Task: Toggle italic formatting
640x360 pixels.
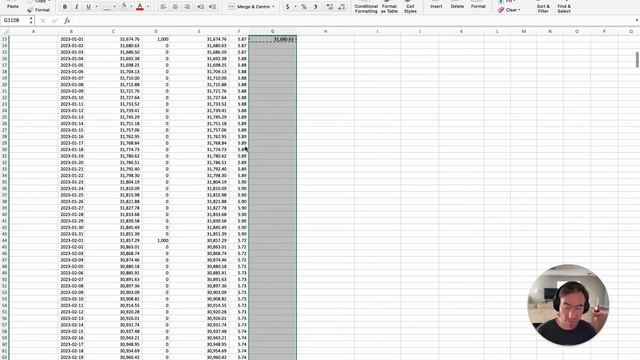Action: [76, 7]
